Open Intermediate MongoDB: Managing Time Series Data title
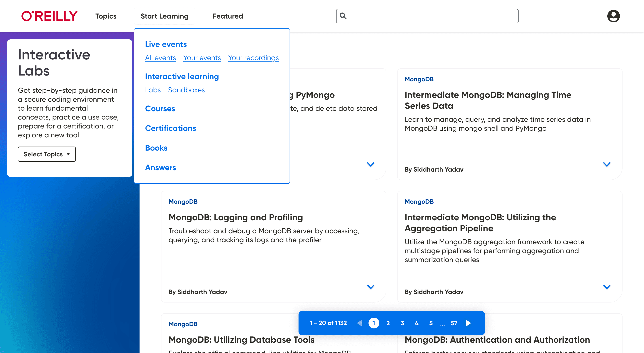This screenshot has height=353, width=644. pos(488,100)
